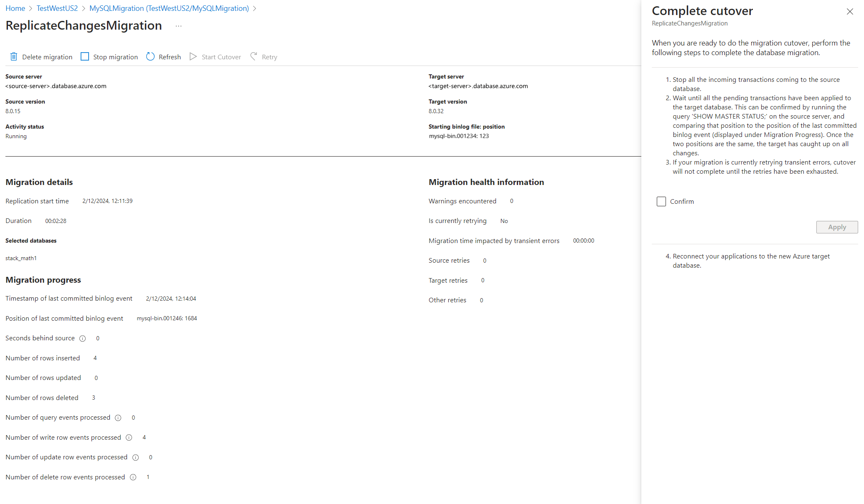Click chevron after MySQLMigration breadcrumb
Screen dimensions: 864x504
click(x=255, y=8)
